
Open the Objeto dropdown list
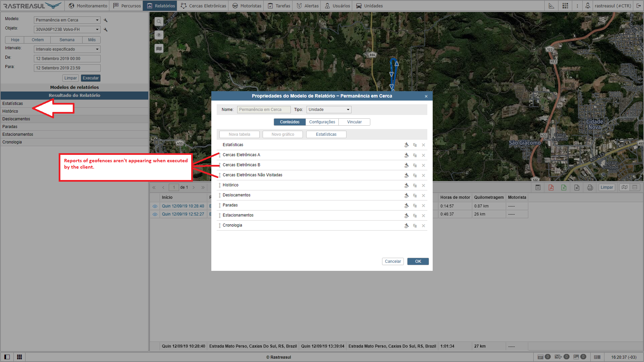67,29
